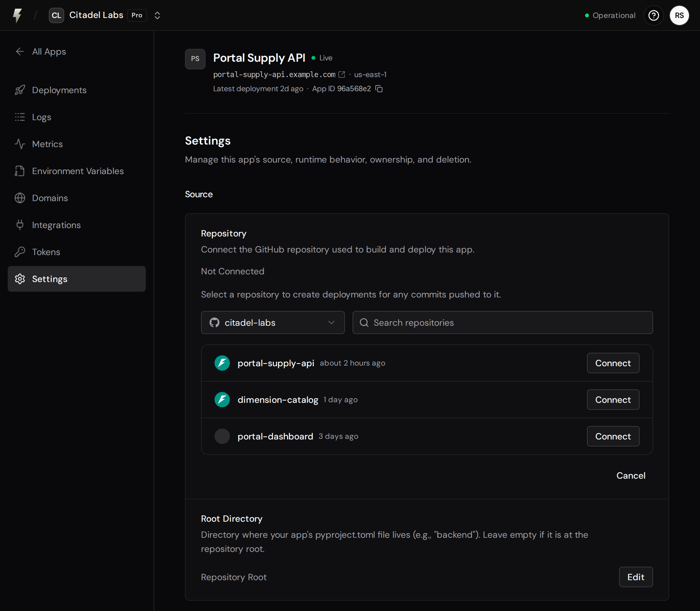Click the dropdown chevron next to citadel-labs
Screen dimensions: 700x611
tap(331, 322)
